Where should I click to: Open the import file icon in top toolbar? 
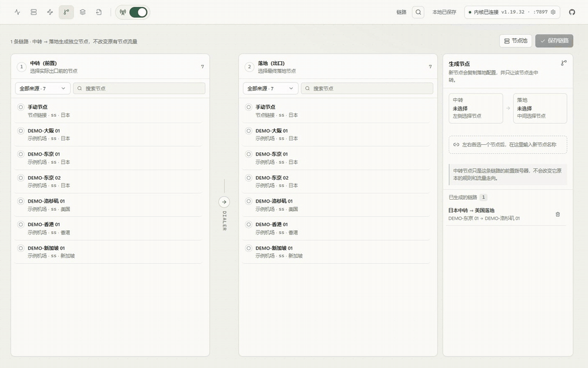point(99,12)
